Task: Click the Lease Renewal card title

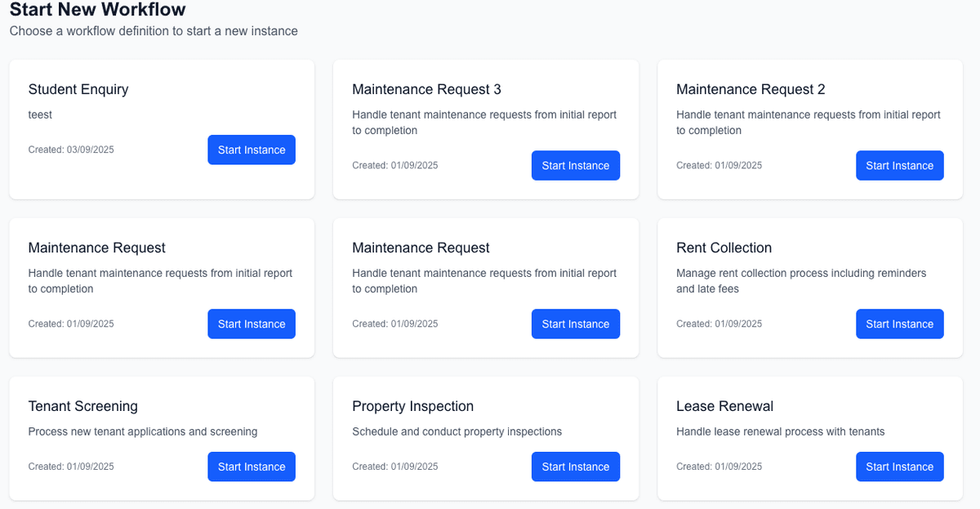Action: 724,407
